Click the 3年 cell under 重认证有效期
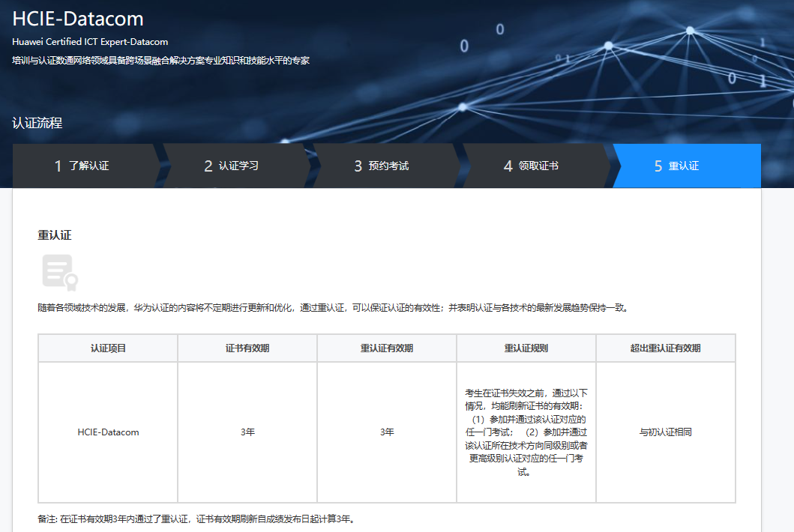794x532 pixels. [x=387, y=432]
